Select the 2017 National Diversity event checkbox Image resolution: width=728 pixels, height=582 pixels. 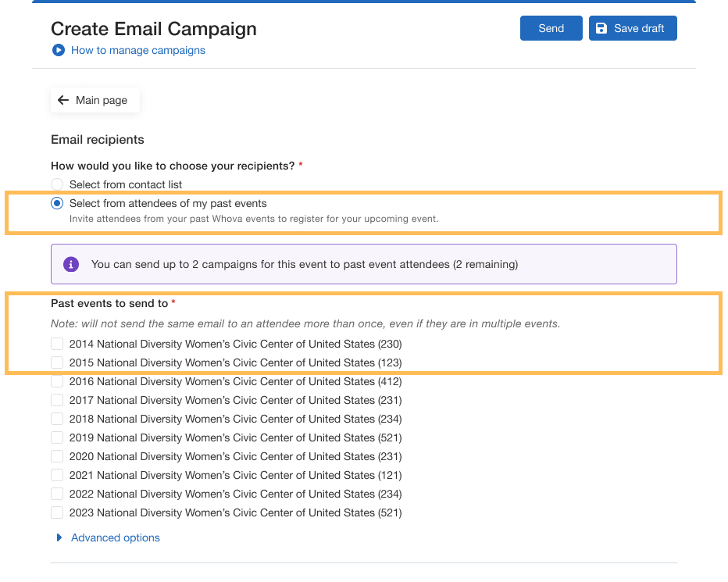click(x=57, y=401)
